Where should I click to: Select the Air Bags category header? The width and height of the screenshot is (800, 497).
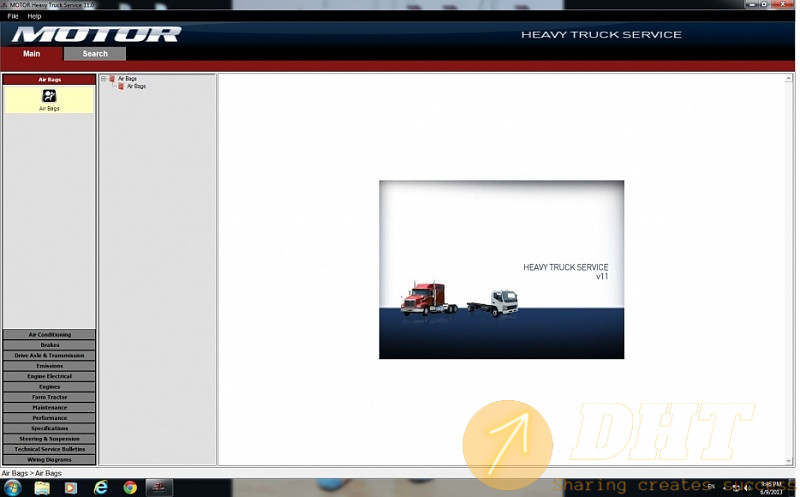(x=49, y=80)
